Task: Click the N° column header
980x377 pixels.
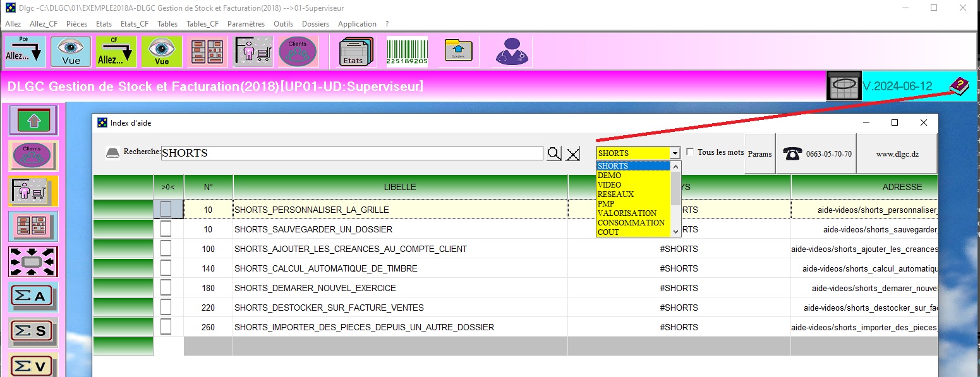Action: [x=208, y=187]
